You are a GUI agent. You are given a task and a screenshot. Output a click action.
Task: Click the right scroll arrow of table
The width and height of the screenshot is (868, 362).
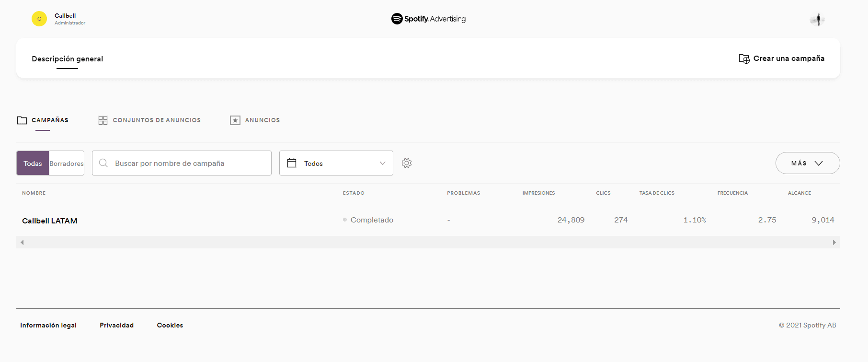click(x=834, y=242)
